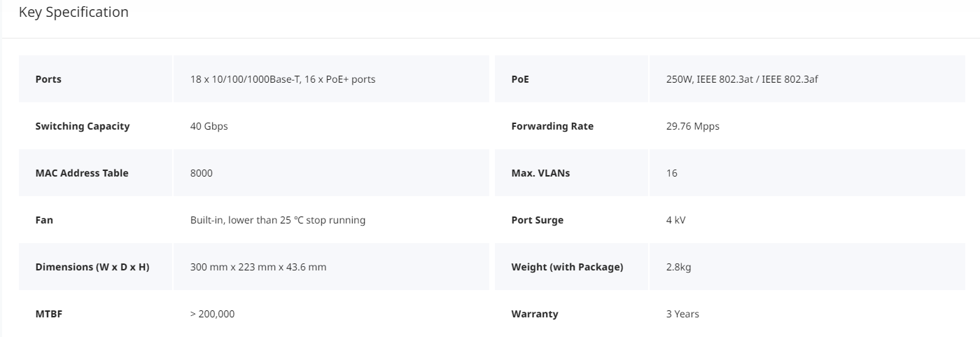
Task: Select the Dimensions (W x D x H) label
Action: point(92,267)
